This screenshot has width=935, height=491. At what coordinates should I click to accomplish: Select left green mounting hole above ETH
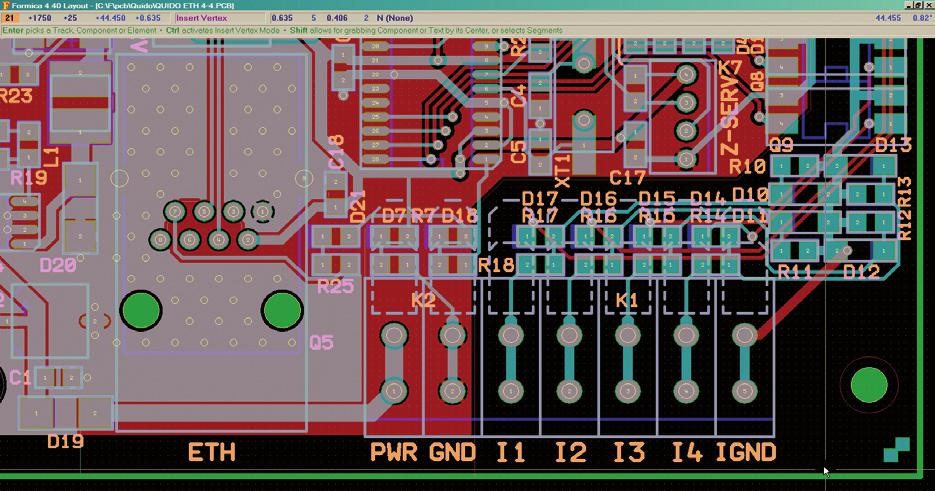[141, 310]
